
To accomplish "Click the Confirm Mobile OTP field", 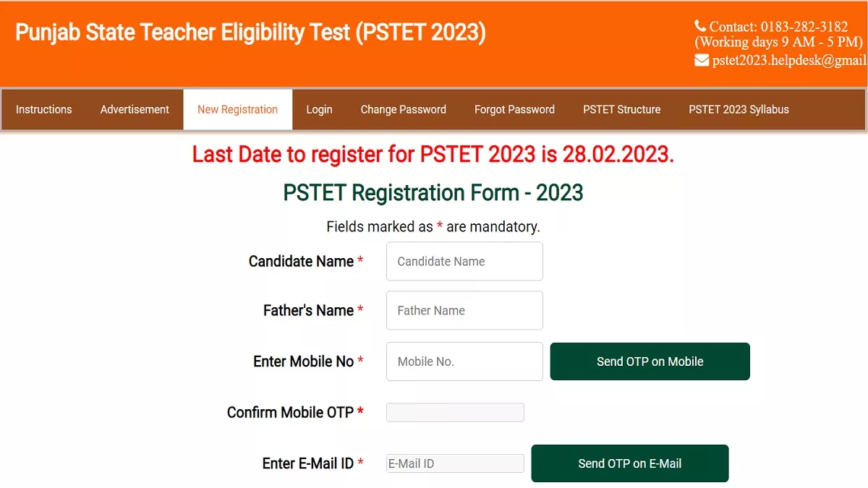I will [x=455, y=413].
